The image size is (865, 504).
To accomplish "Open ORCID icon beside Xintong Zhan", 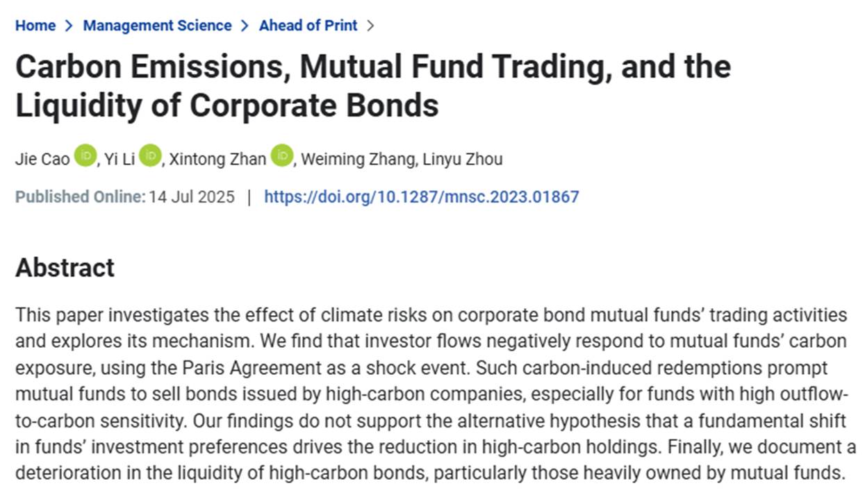I will click(282, 155).
